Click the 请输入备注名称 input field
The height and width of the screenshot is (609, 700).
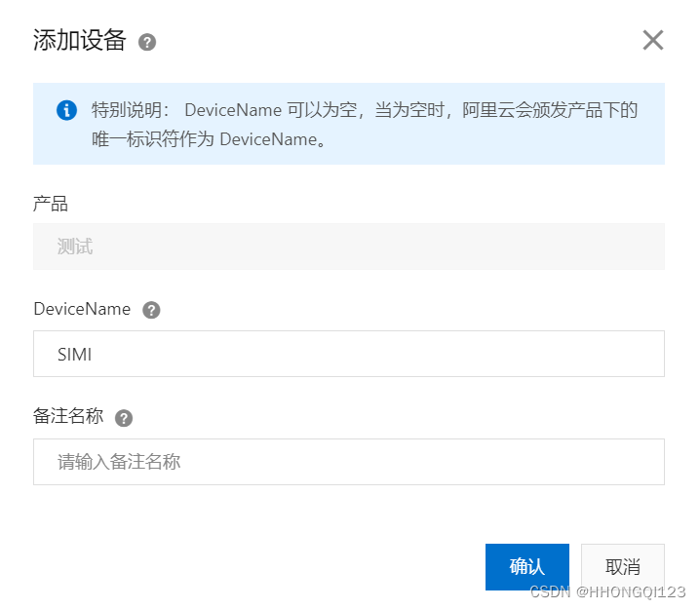click(x=349, y=462)
